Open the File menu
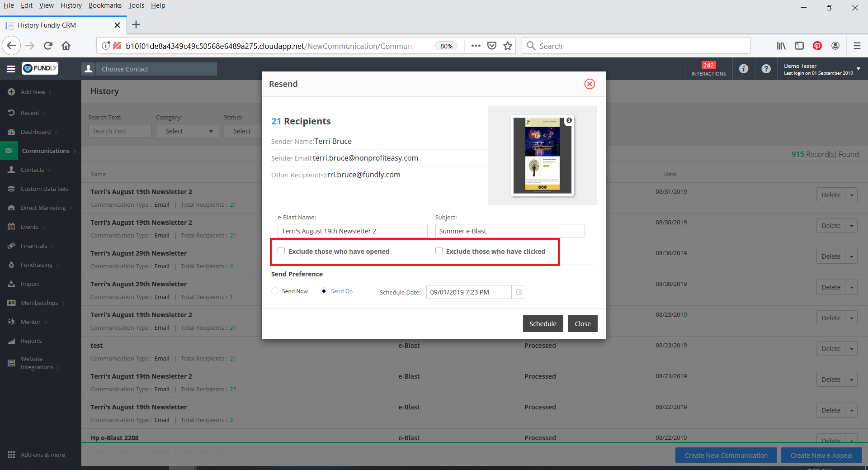 (9, 5)
